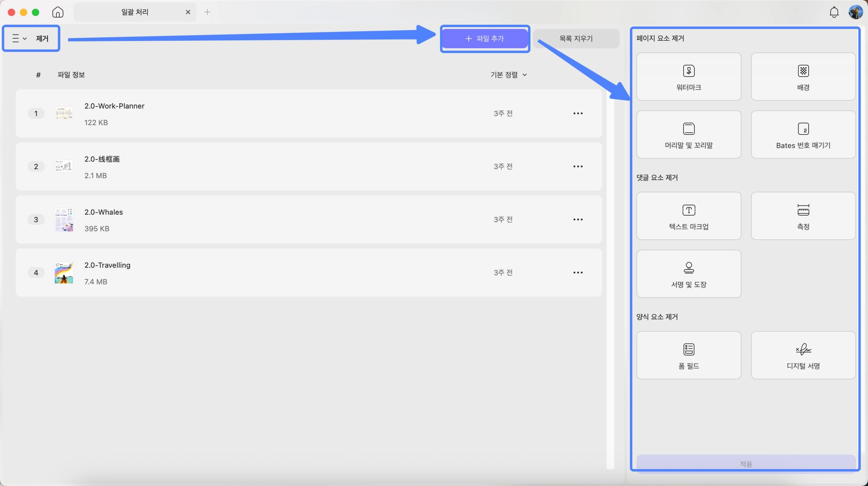Click the 파일 정보 column header
Screen dimensions: 868x486
click(71, 75)
